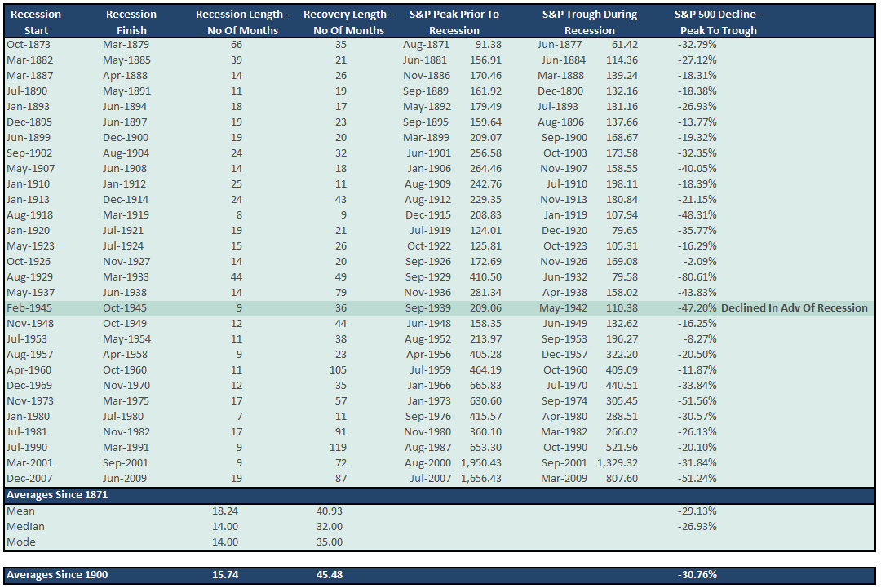The height and width of the screenshot is (588, 881).
Task: Select the -30.76% average decline value
Action: [x=697, y=575]
